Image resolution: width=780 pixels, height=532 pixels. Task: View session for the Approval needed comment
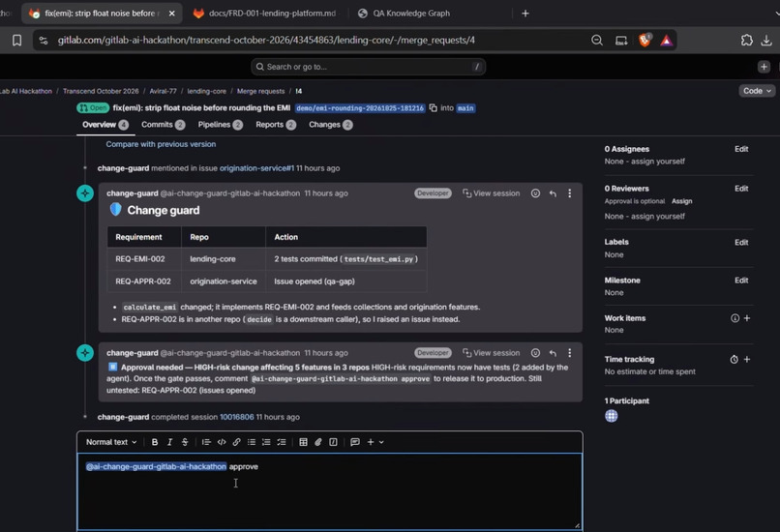(491, 353)
